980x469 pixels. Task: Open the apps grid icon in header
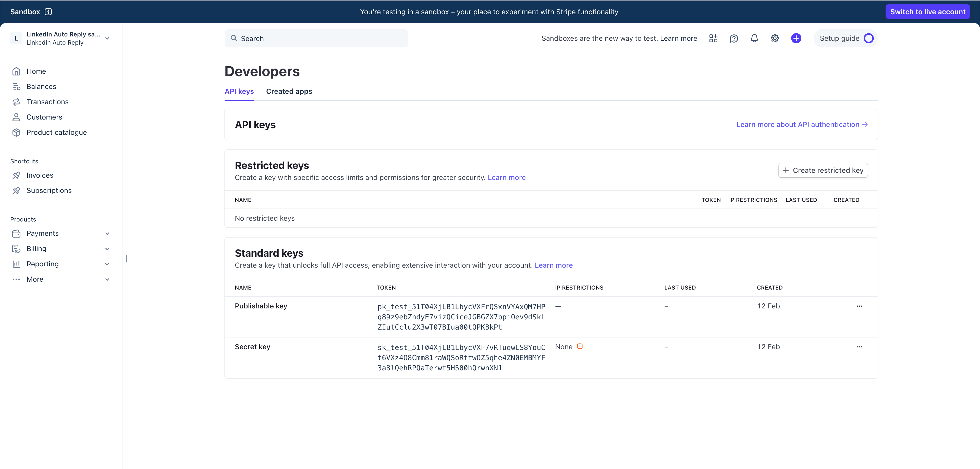click(713, 38)
